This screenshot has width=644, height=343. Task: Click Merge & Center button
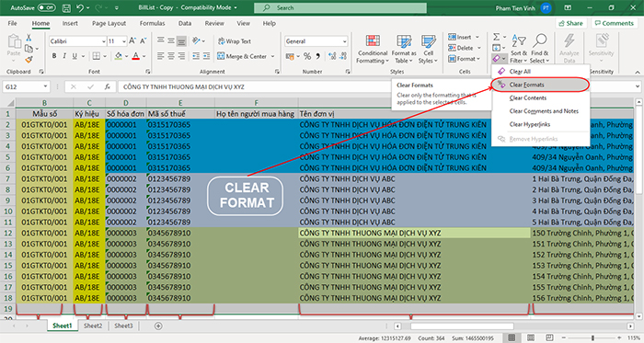(x=242, y=56)
